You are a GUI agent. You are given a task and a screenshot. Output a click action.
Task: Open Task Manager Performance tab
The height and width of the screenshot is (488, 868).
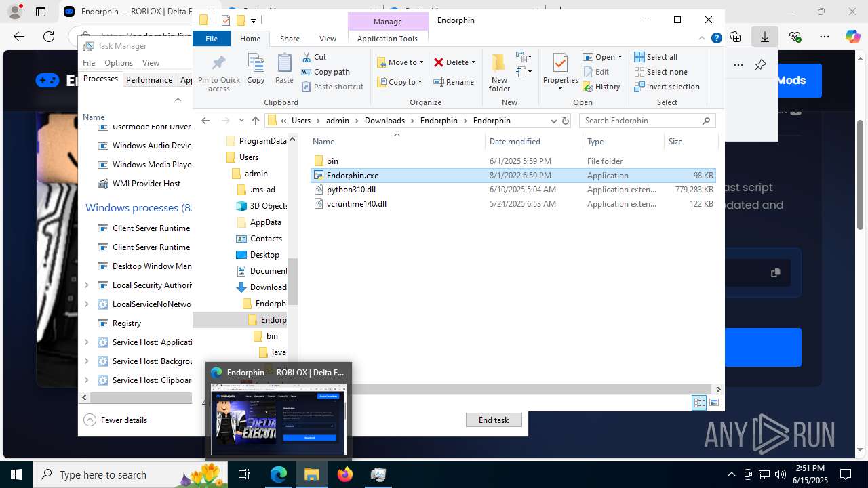click(x=149, y=79)
